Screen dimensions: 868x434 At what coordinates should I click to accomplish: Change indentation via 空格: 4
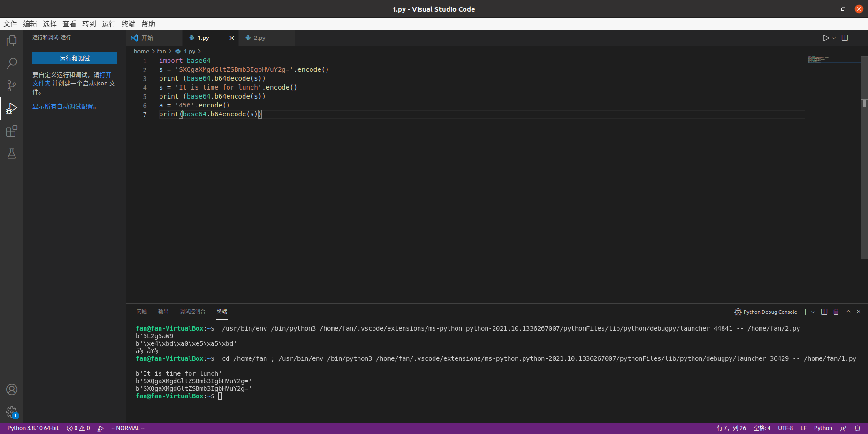(x=762, y=428)
